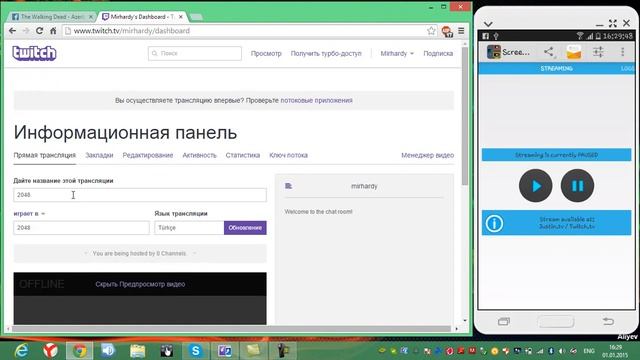The width and height of the screenshot is (640, 360).
Task: Select the STREAMING tab in the phone app
Action: (556, 69)
